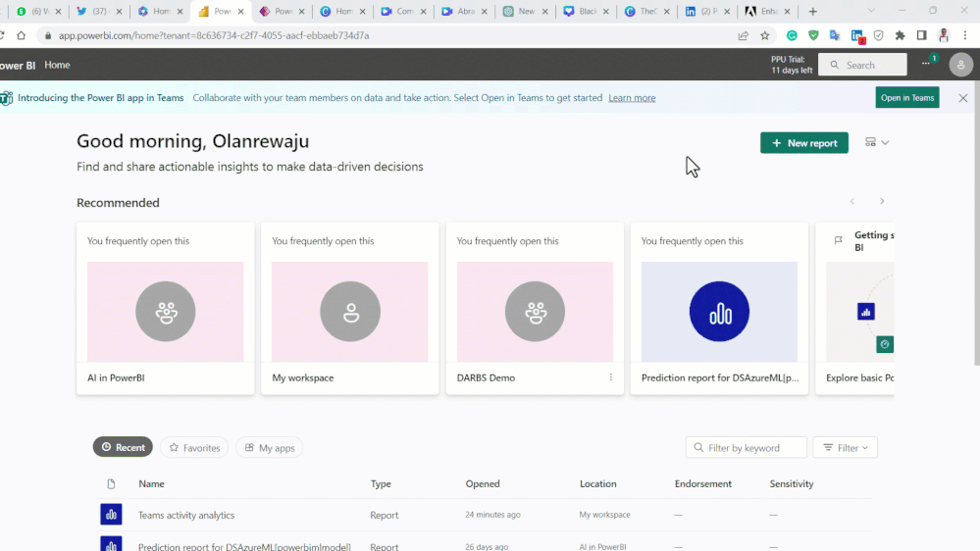Viewport: 980px width, 551px height.
Task: Switch to the My apps tab
Action: tap(270, 447)
